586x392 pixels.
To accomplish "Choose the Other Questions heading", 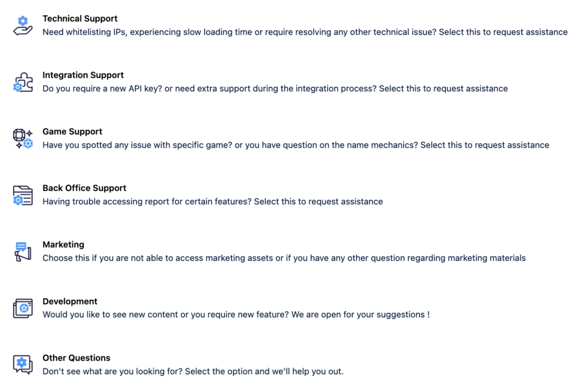I will (76, 358).
